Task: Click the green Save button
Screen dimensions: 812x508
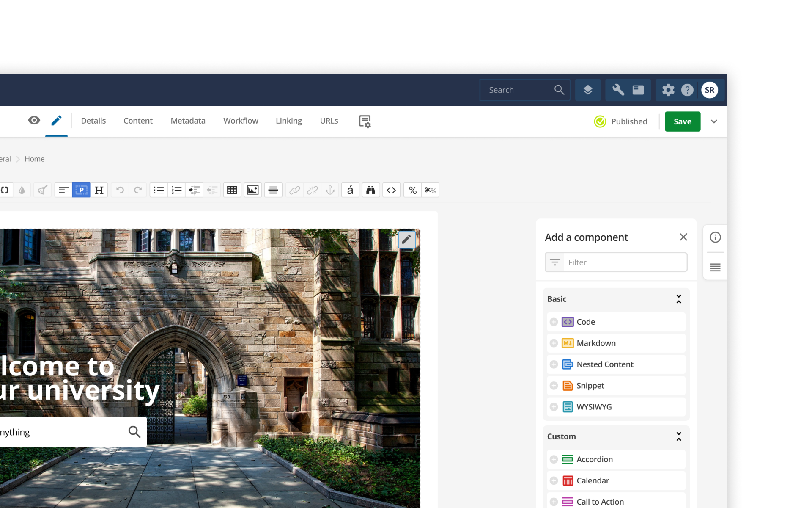Action: (x=682, y=121)
